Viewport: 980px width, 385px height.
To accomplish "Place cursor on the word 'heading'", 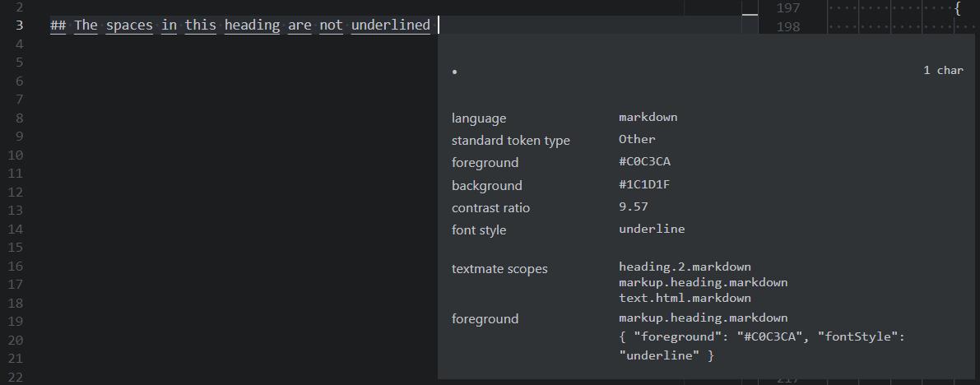I will click(252, 25).
